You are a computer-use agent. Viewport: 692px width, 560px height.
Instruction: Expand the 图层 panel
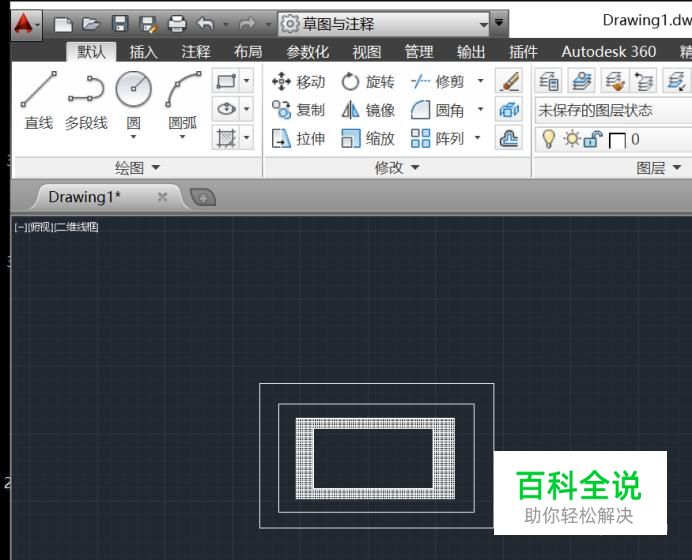658,168
